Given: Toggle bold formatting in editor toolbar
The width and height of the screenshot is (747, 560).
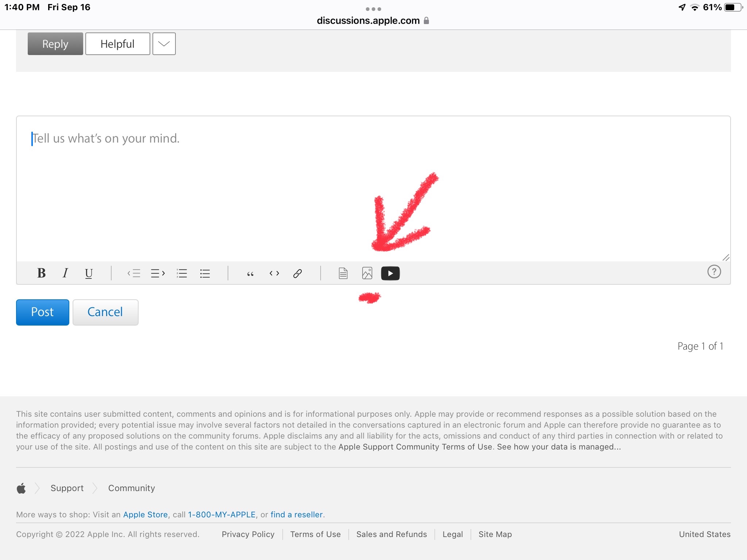Looking at the screenshot, I should (42, 273).
